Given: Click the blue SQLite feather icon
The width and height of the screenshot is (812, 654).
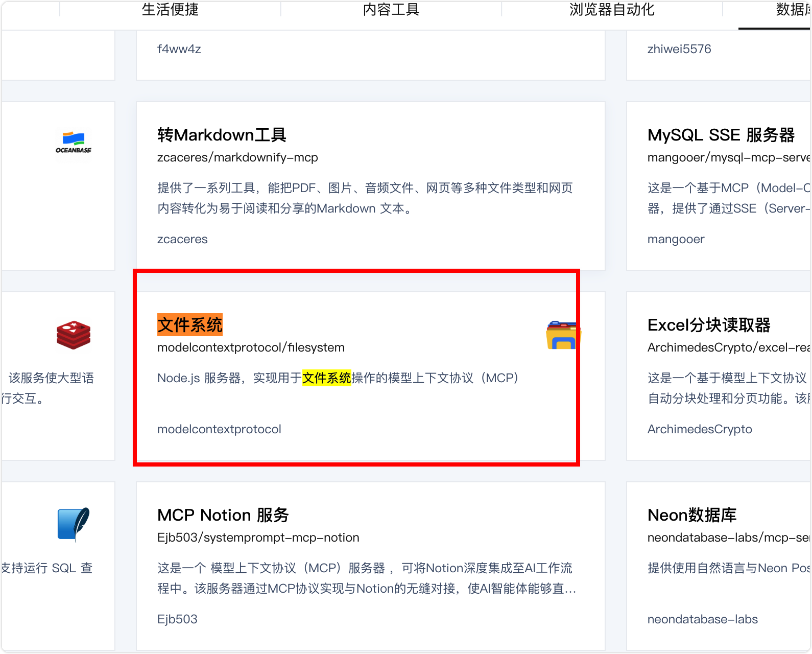Looking at the screenshot, I should click(x=74, y=525).
